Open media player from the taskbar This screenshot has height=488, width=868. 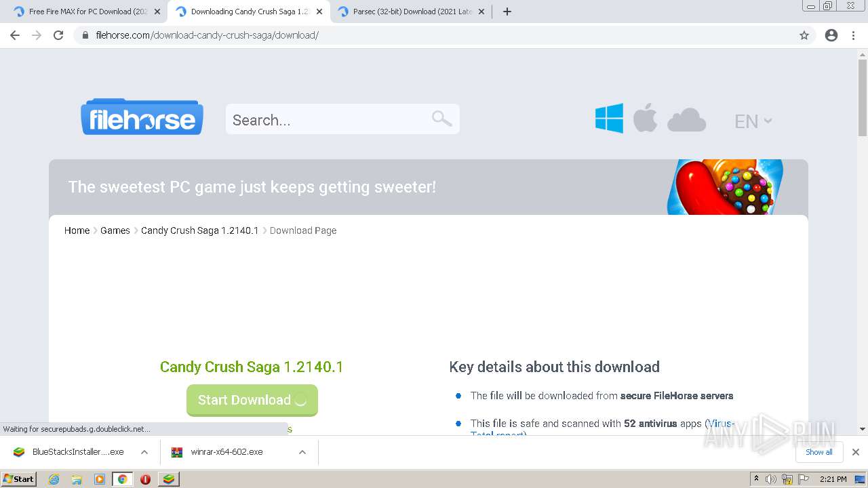coord(99,479)
